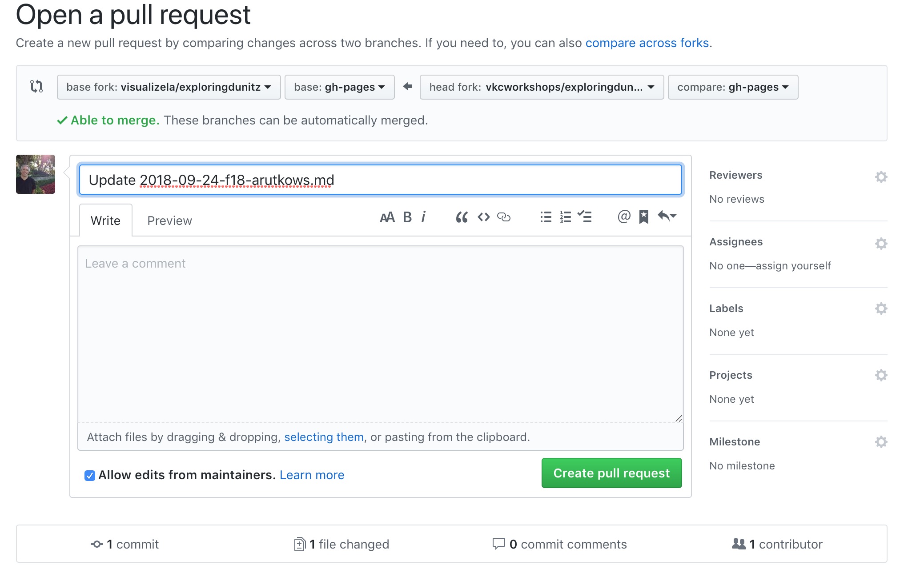
Task: Add a numbered list from the toolbar
Action: coord(565,217)
